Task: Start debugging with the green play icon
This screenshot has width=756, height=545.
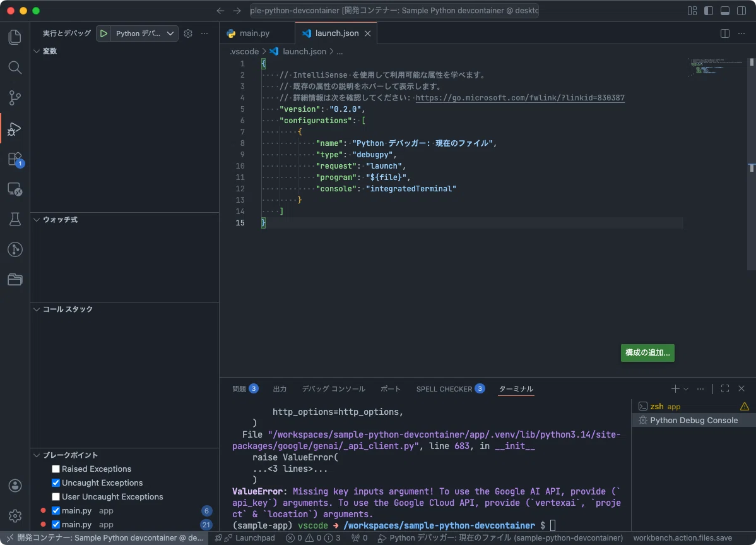Action: tap(103, 33)
